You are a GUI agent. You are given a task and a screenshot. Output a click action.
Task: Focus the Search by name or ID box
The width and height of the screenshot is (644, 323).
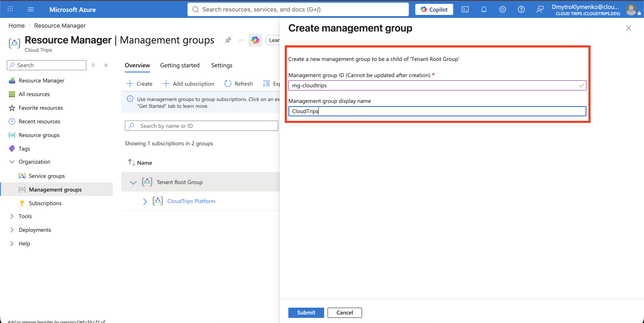(x=201, y=126)
